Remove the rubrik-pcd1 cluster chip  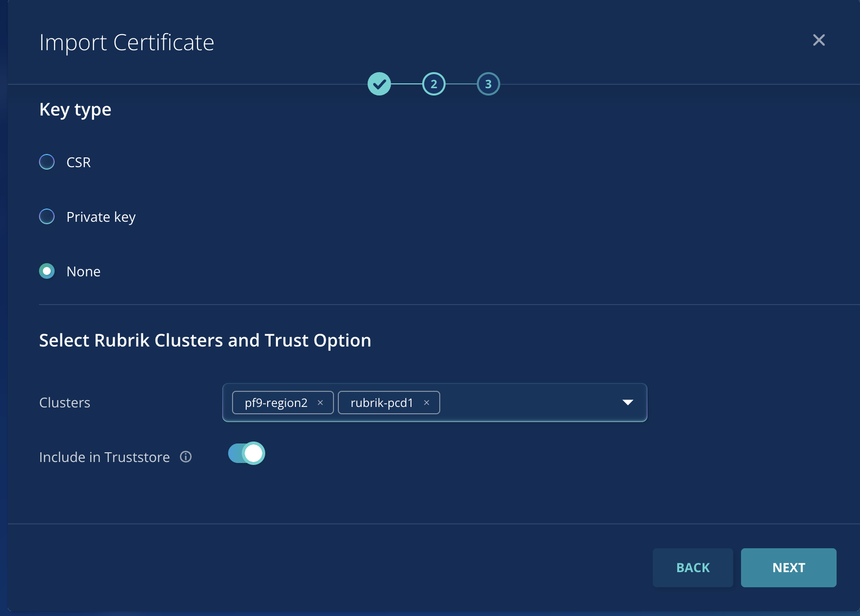tap(427, 403)
